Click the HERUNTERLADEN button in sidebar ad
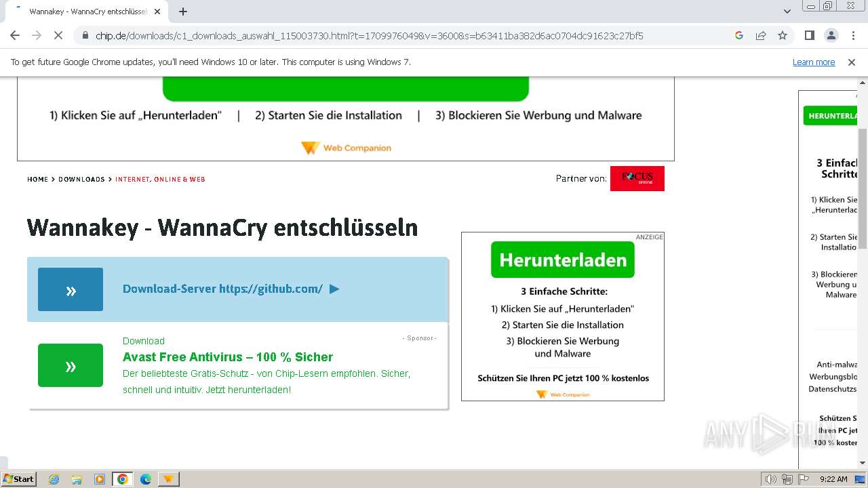Screen dimensions: 868x488 (831, 116)
